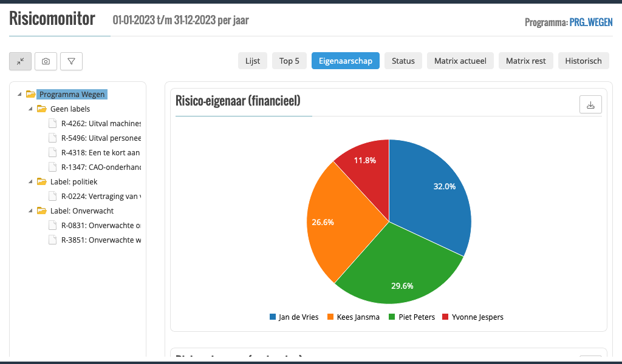
Task: Click the document icon beside R-3851
Action: [53, 240]
